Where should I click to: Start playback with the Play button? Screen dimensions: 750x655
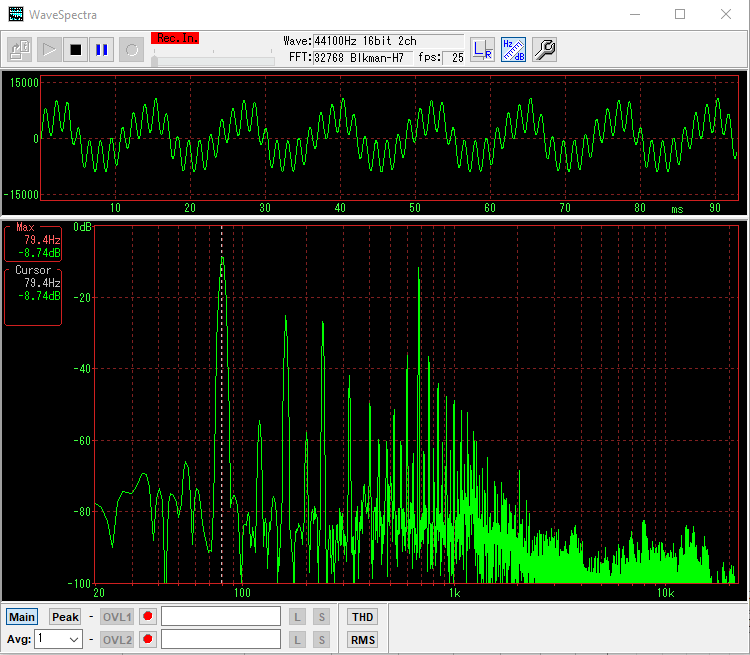coord(49,50)
